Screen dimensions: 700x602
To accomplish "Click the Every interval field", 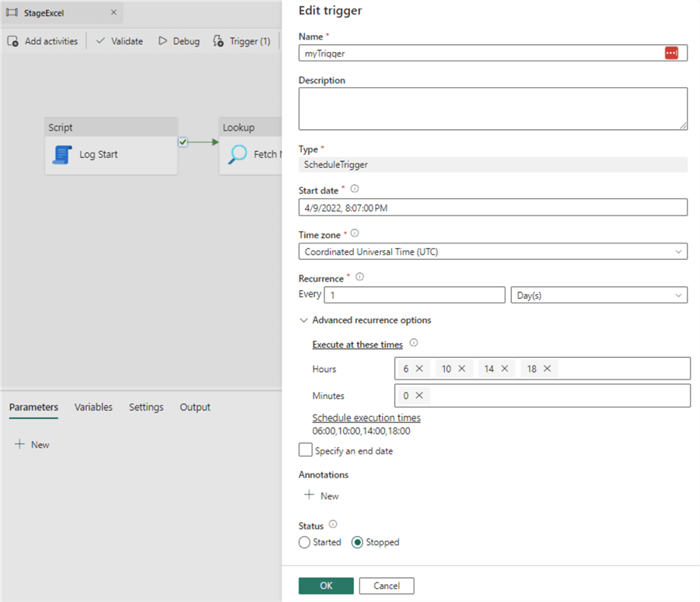I will 415,296.
